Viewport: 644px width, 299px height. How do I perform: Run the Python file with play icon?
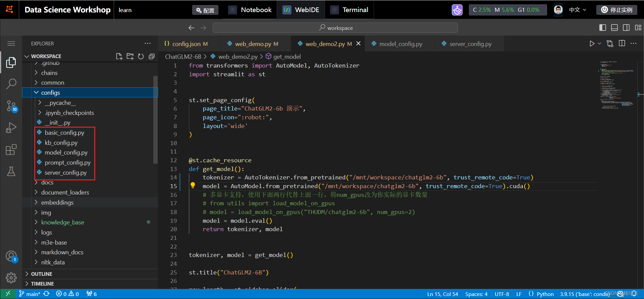pos(592,44)
